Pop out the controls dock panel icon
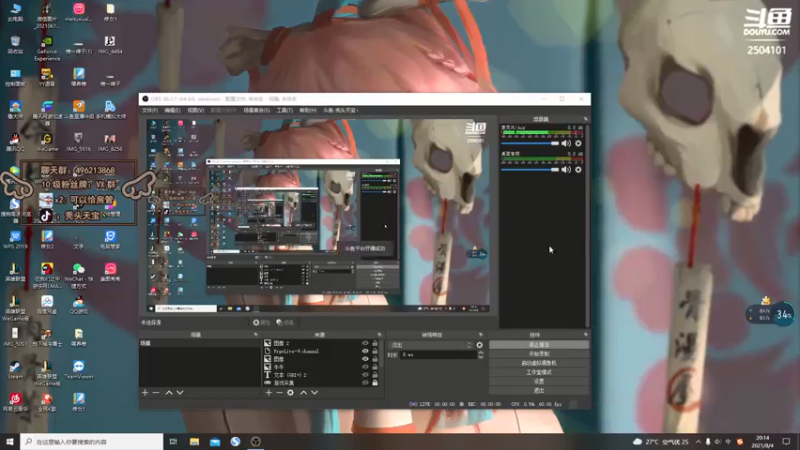The height and width of the screenshot is (450, 800). point(585,335)
